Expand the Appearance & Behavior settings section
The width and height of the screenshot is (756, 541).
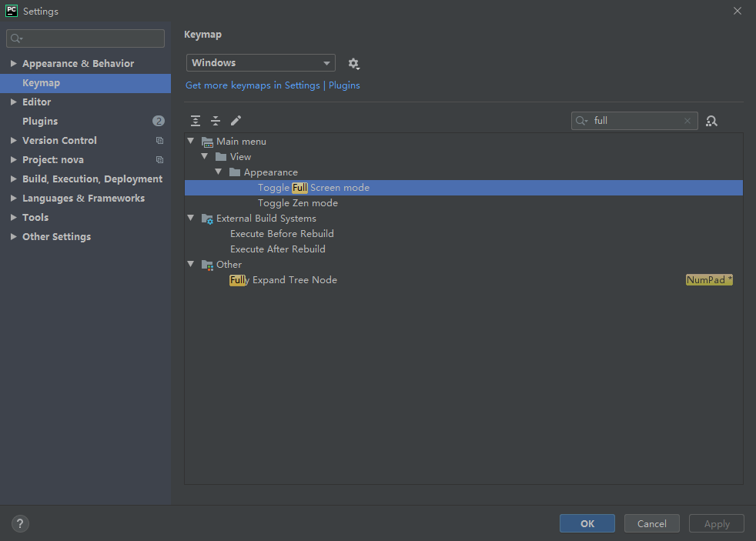pos(14,64)
